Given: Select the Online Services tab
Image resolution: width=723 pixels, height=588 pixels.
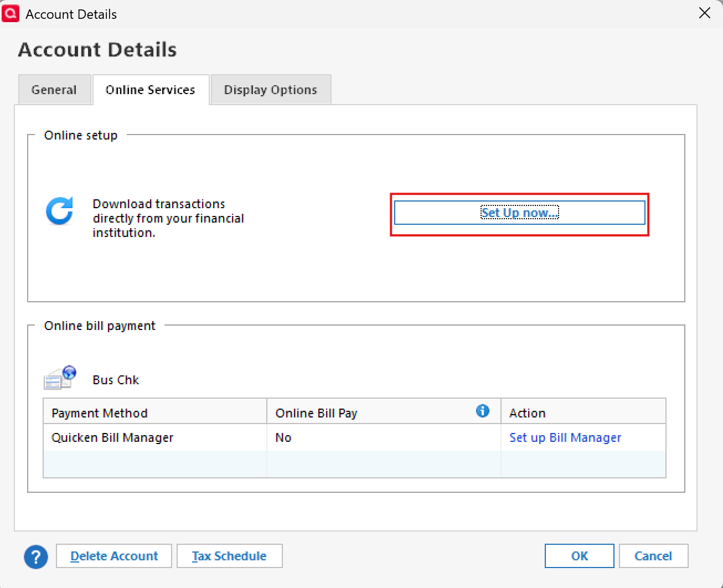Looking at the screenshot, I should coord(151,90).
